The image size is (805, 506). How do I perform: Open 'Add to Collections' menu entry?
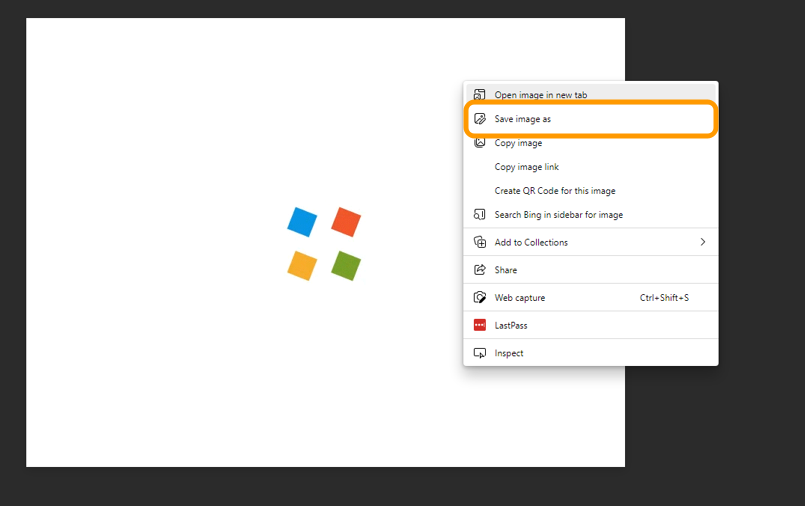pos(590,242)
